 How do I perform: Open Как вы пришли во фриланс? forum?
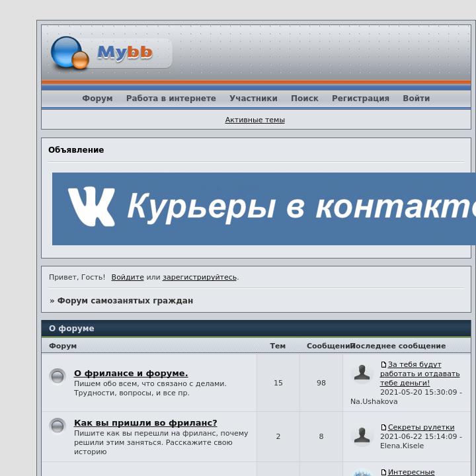(145, 423)
